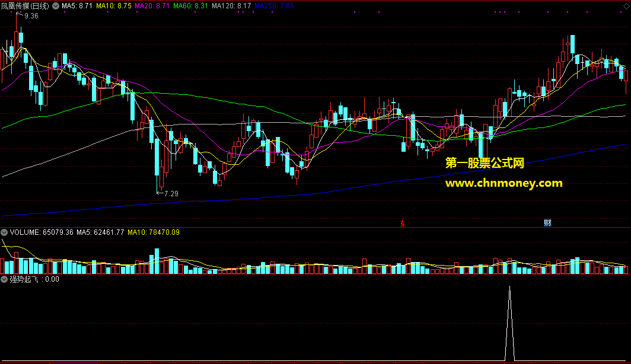Viewport: 631px width, 364px height.
Task: Click the green MA60: 8.31 label
Action: tap(191, 6)
